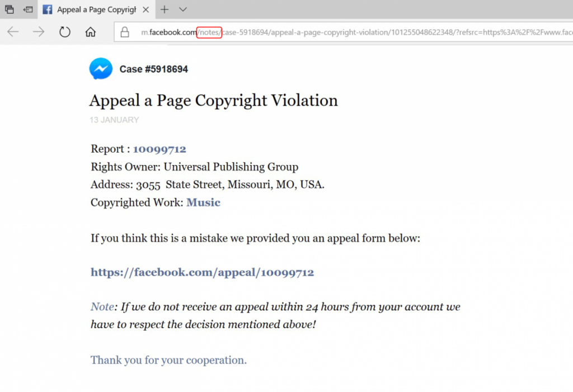
Task: Click the browser Back arrow
Action: 13,32
